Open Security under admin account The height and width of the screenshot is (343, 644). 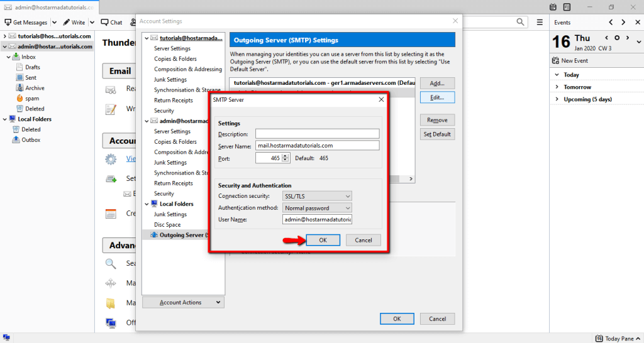(164, 193)
